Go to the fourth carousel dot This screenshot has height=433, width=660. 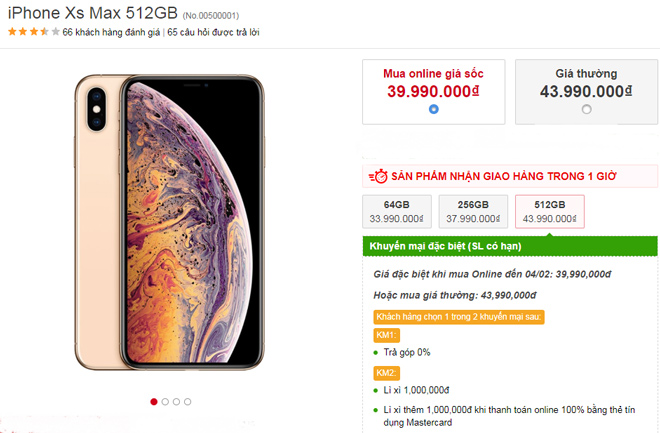(x=188, y=402)
